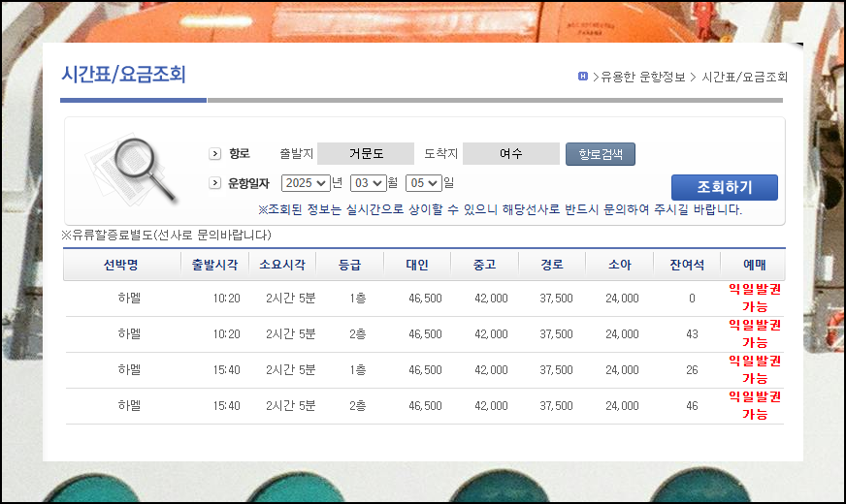The image size is (846, 504).
Task: Click 익일발권 가능 for 10:20 2층
Action: [x=754, y=333]
